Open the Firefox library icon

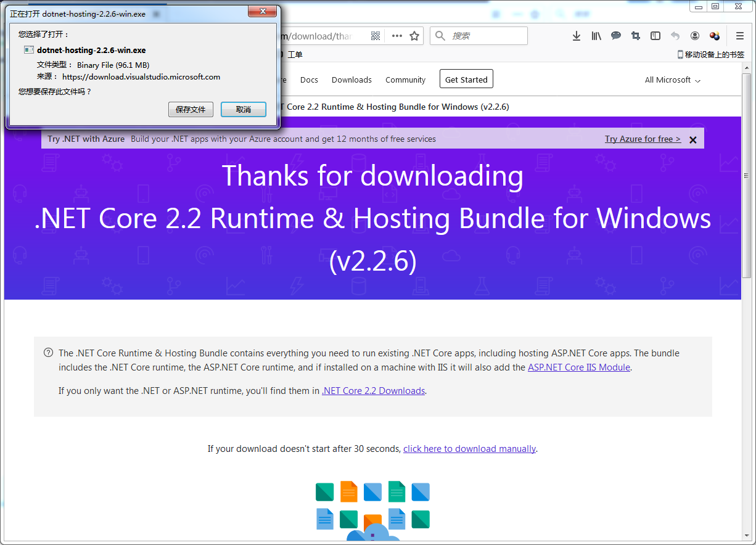pos(596,36)
